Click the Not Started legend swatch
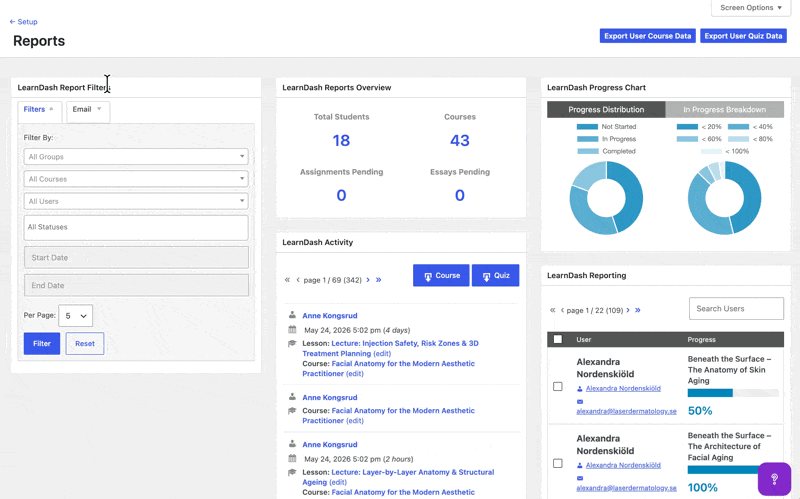 [x=587, y=127]
